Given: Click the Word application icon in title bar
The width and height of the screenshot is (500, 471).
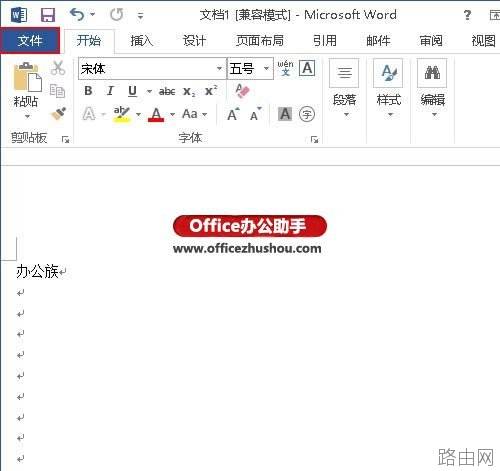Looking at the screenshot, I should (19, 15).
